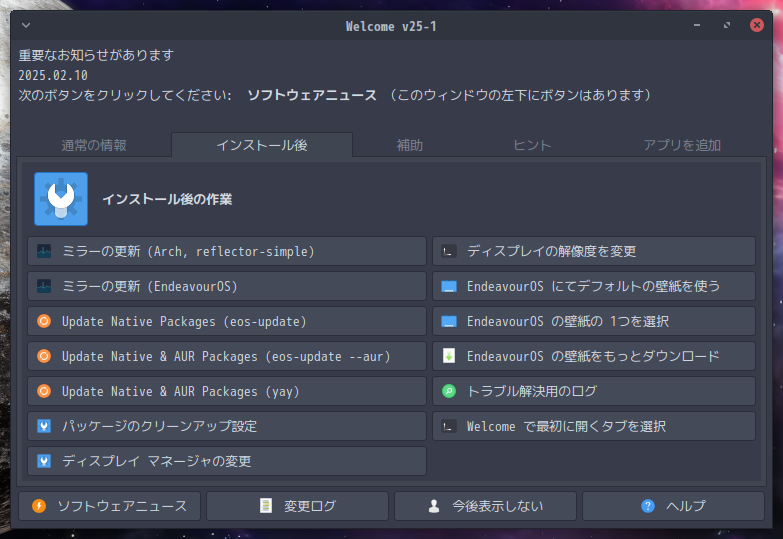Click the monitor icon for デフォルトの壁紙を使う
Screen dimensions: 783x539
[449, 287]
